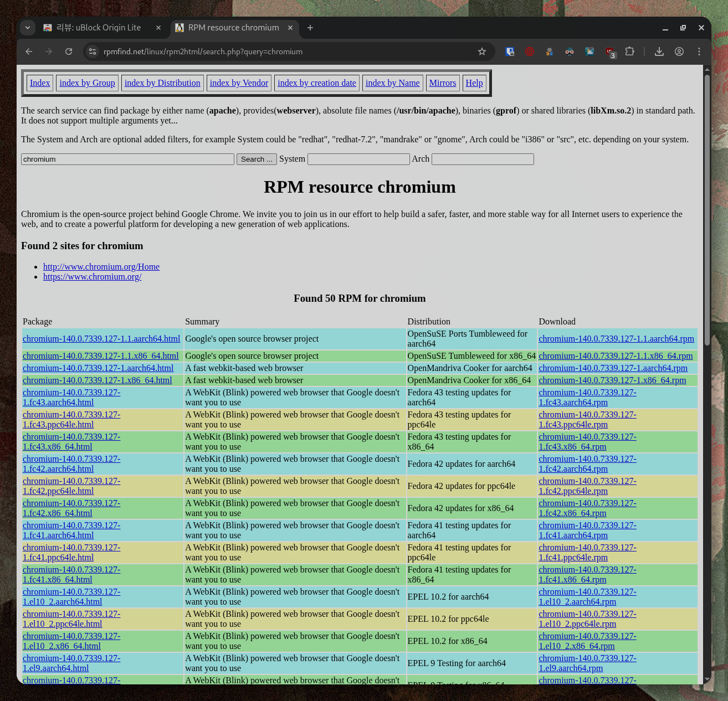
Task: Open chromium-140.0.7339.127-1.1.x86_64.html package page
Action: 101,356
